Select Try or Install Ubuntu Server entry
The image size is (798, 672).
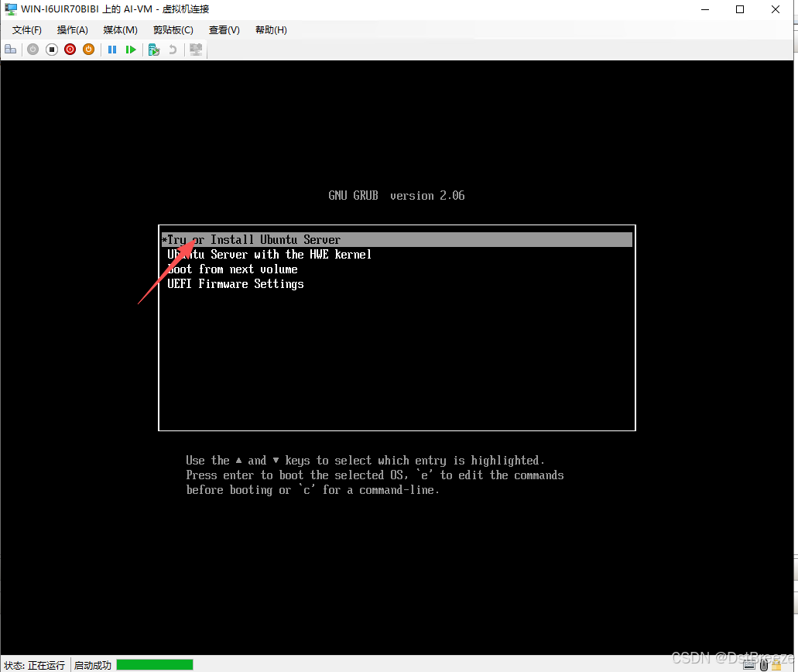click(x=397, y=240)
